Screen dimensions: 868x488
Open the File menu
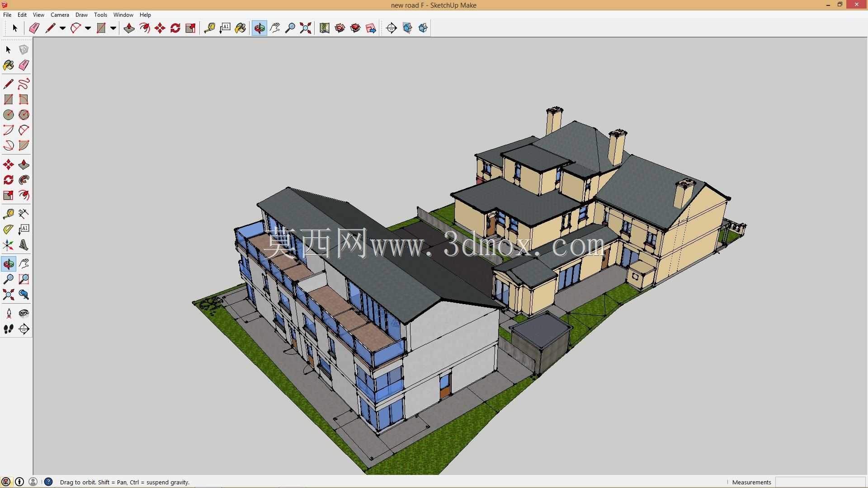pos(7,15)
